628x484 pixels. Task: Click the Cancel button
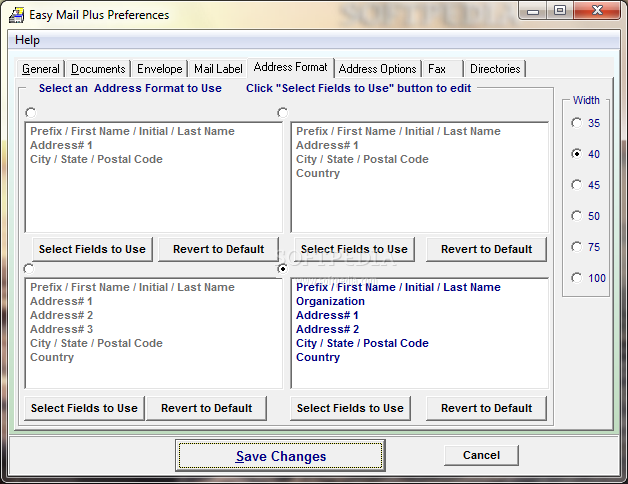pos(481,455)
